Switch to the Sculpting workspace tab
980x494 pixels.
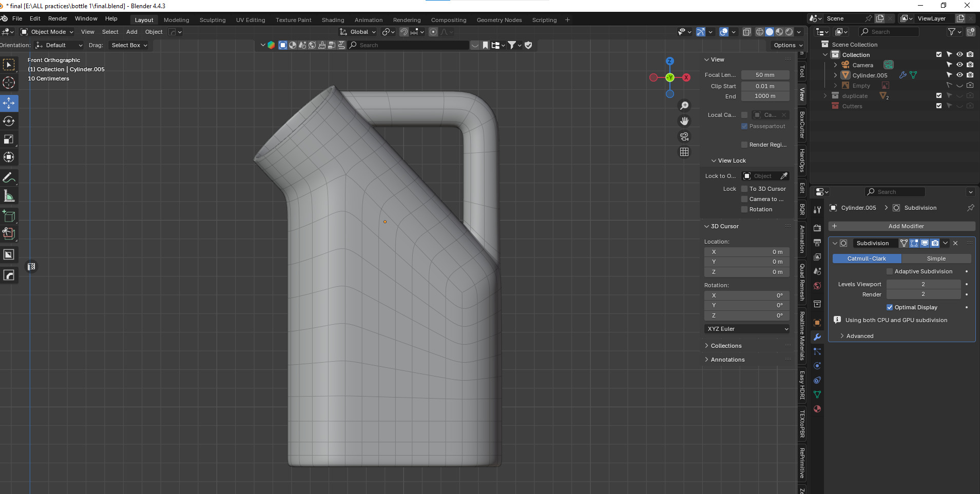click(x=213, y=20)
